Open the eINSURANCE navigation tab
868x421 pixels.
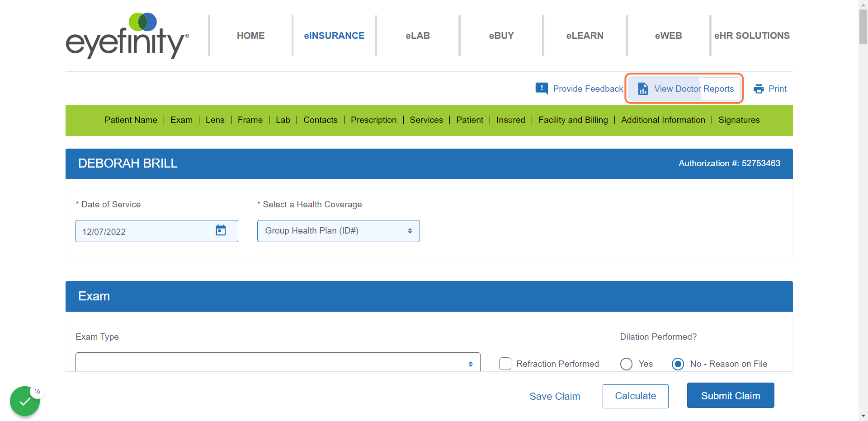click(334, 36)
